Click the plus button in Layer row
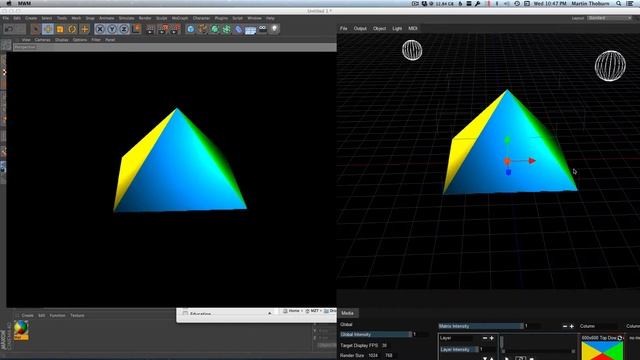Viewport: 640px width, 360px height. click(491, 338)
